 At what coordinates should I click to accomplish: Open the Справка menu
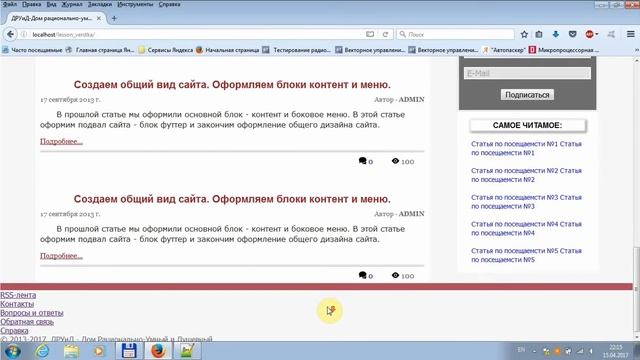pyautogui.click(x=169, y=4)
